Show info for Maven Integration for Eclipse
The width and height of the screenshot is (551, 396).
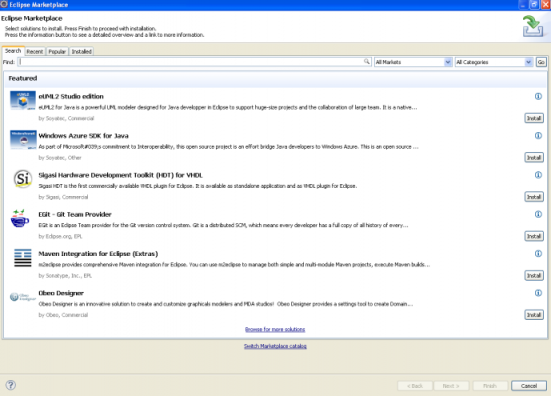point(538,254)
